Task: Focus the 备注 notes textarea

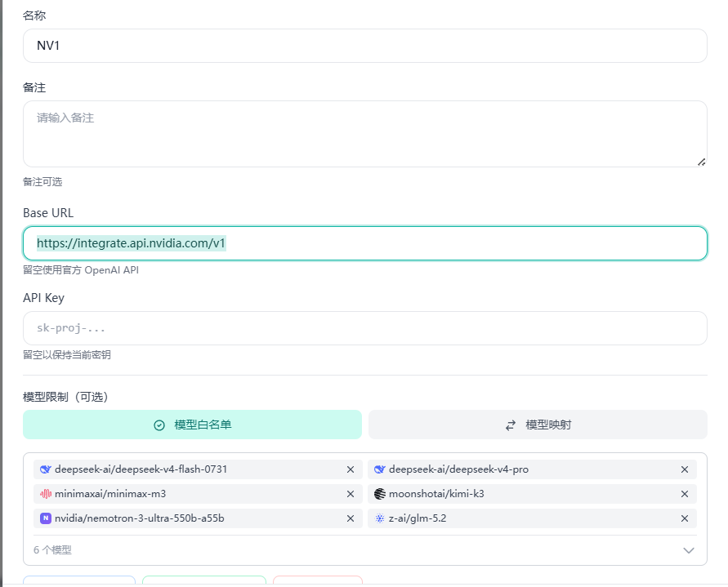Action: point(365,134)
